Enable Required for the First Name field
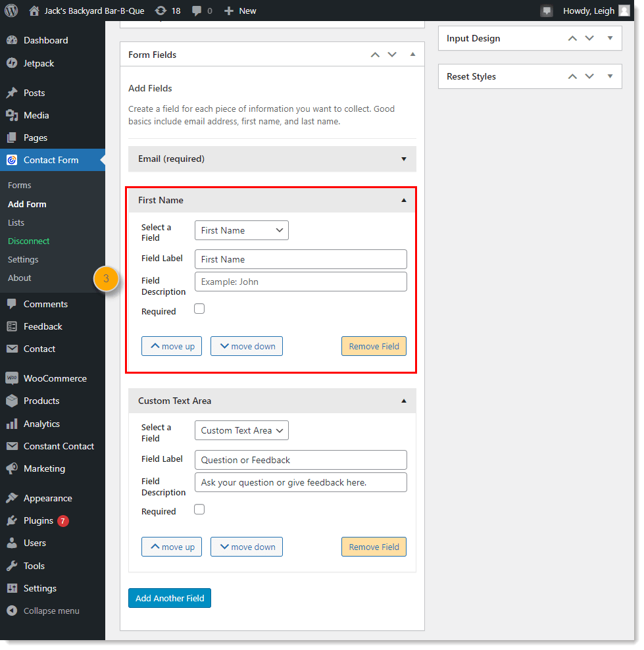The width and height of the screenshot is (644, 650). tap(199, 308)
